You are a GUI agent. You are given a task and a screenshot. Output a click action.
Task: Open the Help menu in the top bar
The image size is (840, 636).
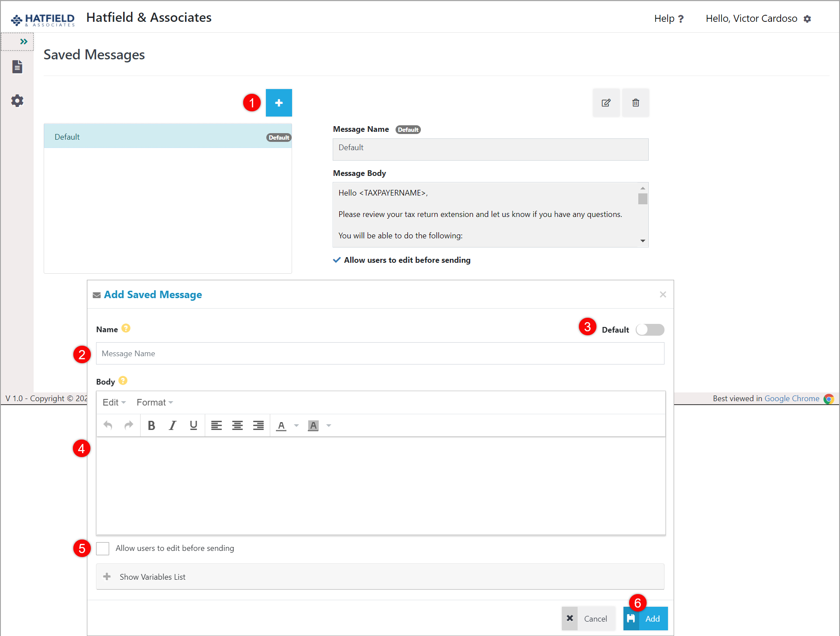click(x=668, y=18)
